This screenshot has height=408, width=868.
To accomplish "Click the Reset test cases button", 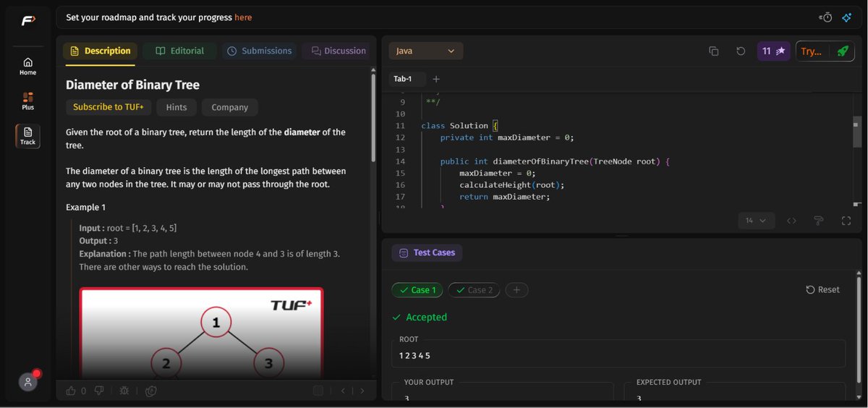I will 823,290.
